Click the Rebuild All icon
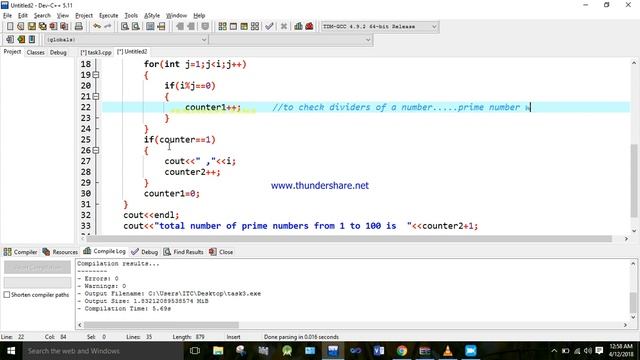This screenshot has width=640, height=360. point(255,27)
